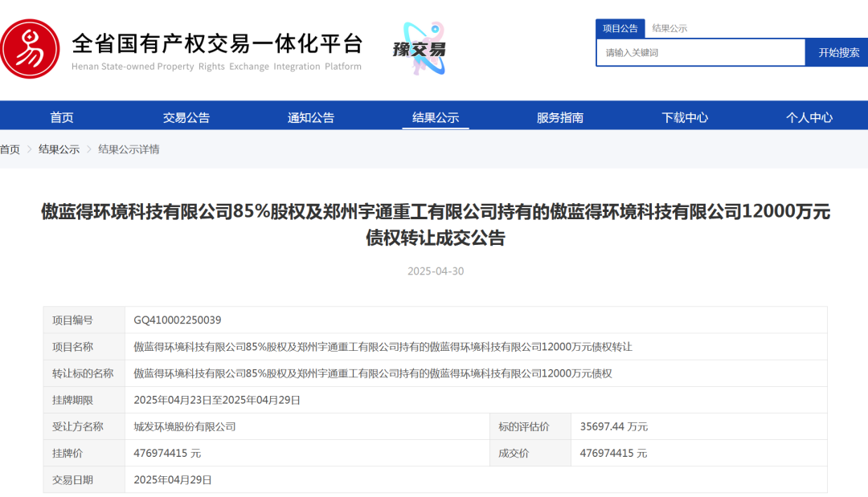
Task: Click the appraised value 35697.44 万元
Action: point(614,426)
